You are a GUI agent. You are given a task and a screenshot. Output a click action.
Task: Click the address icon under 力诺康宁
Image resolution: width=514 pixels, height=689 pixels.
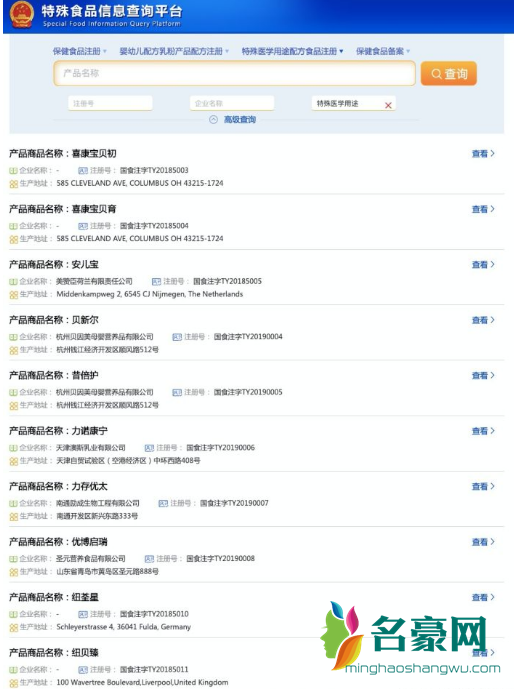14,461
